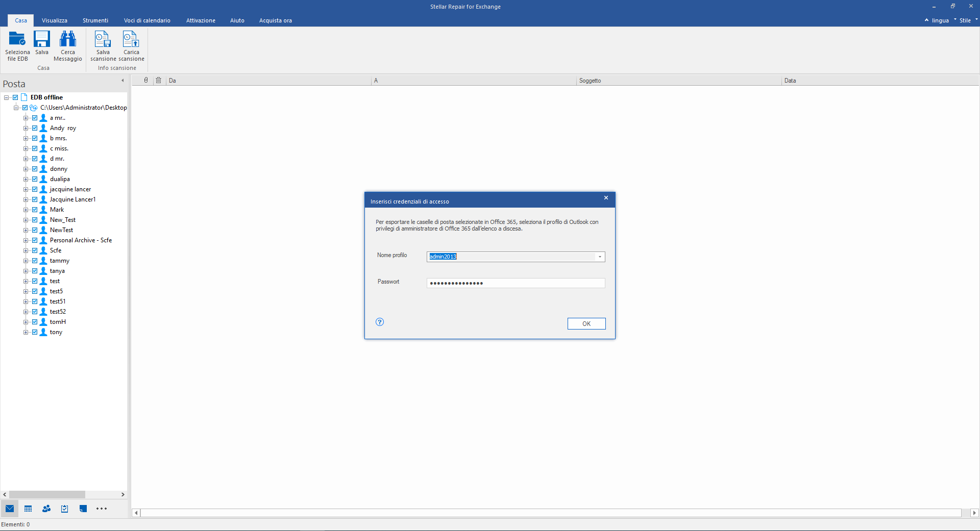The image size is (980, 531).
Task: Expand tomH mailbox node
Action: click(x=26, y=322)
